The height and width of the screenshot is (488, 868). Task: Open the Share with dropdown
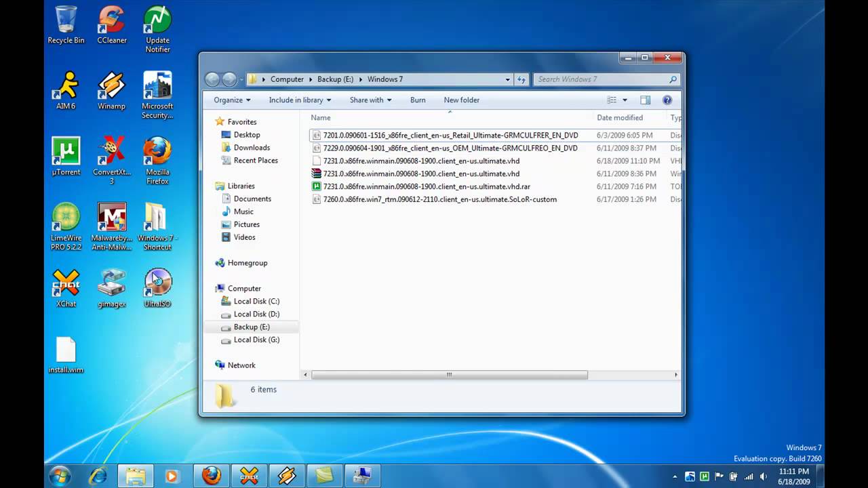(x=370, y=100)
